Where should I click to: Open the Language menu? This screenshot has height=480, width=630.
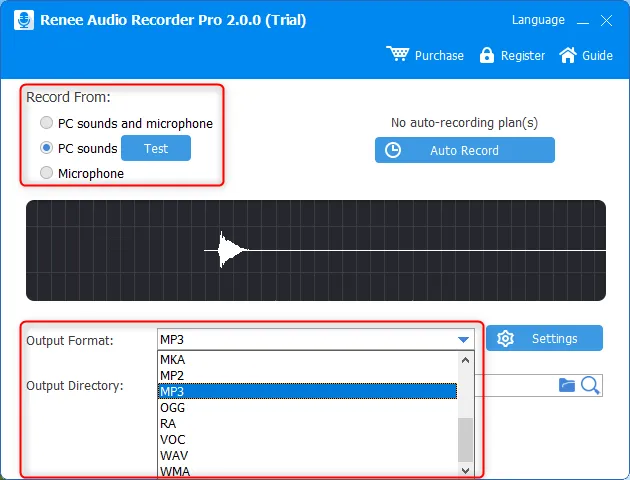[538, 20]
